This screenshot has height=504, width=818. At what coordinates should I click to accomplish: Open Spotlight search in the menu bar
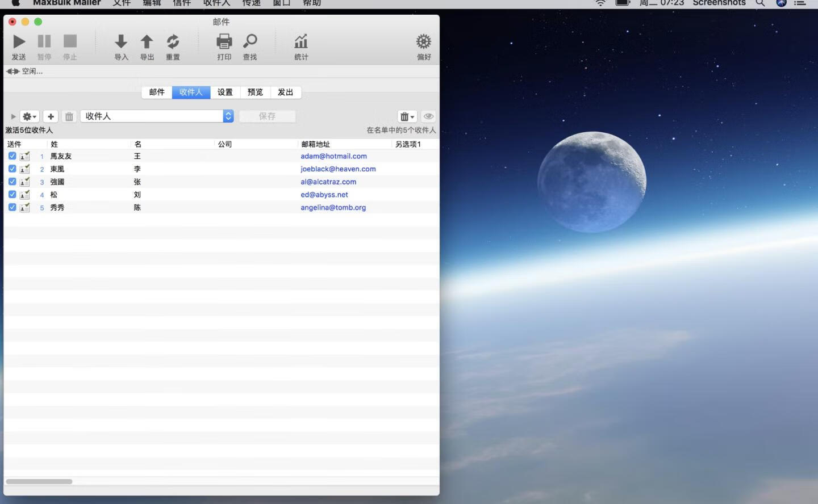(x=760, y=3)
